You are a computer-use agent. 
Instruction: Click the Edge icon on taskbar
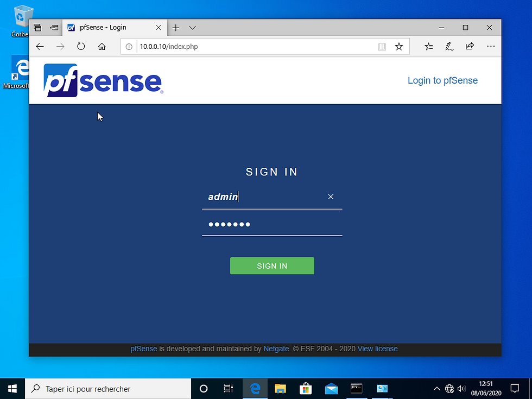click(x=255, y=389)
